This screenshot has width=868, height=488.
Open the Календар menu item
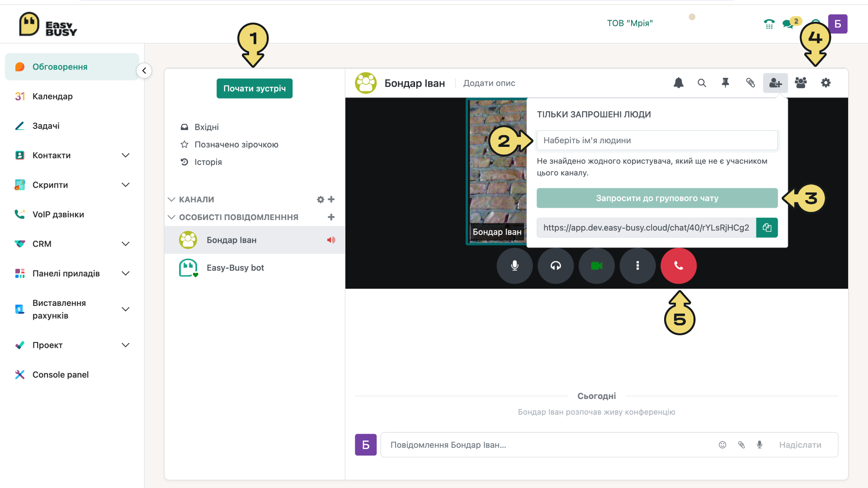(72, 96)
